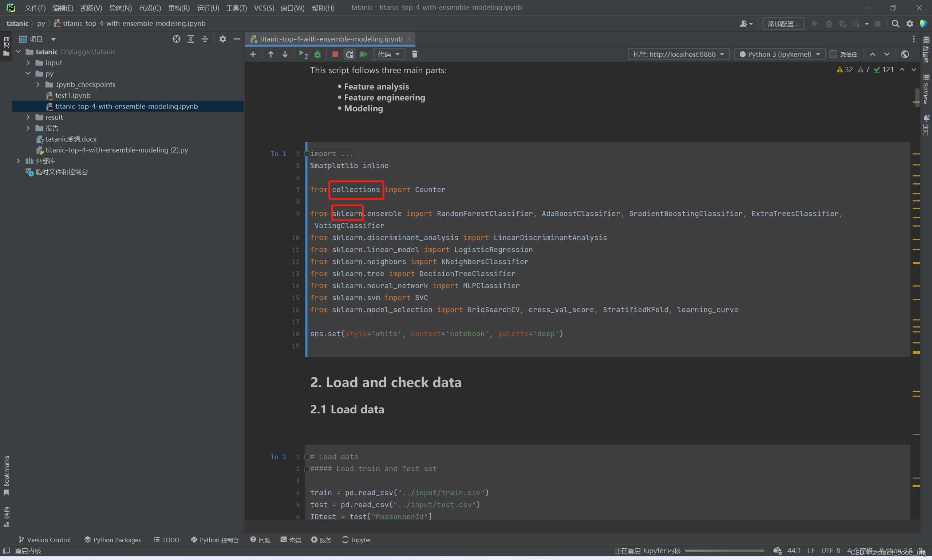932x560 pixels.
Task: Open test1.ipynb in project tree
Action: tap(72, 95)
